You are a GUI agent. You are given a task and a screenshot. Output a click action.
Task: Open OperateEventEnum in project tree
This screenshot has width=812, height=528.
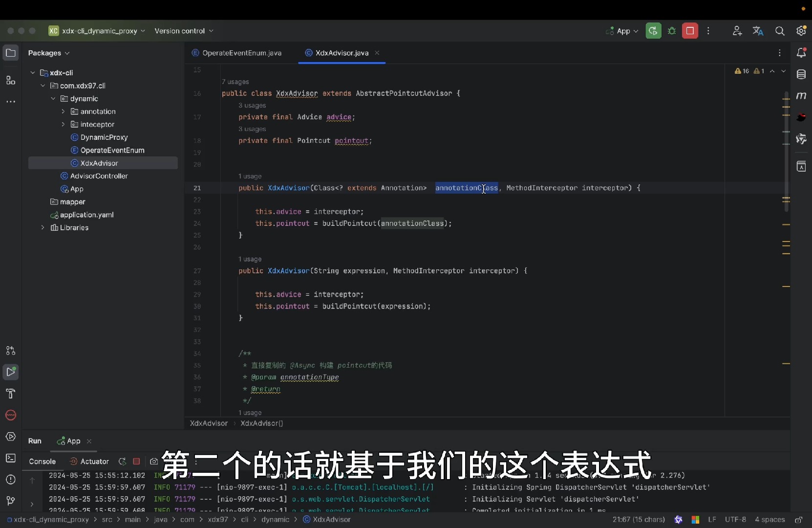pos(107,150)
